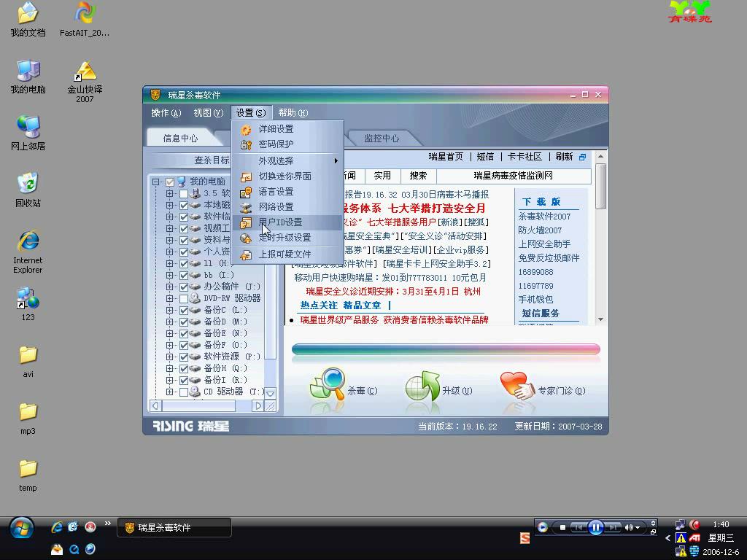Collapse the 我的电脑 tree node
Viewport: 747px width, 560px height.
[156, 182]
